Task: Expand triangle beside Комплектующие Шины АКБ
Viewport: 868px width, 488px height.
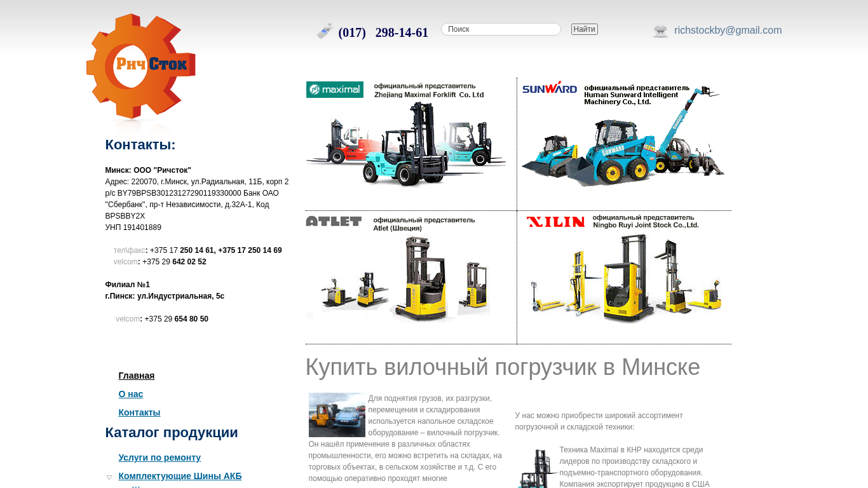Action: (x=109, y=477)
